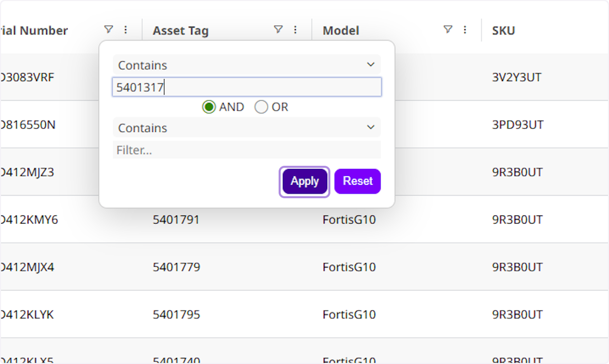Click Apply to filter the table
Screen dimensions: 609x364
coord(304,181)
